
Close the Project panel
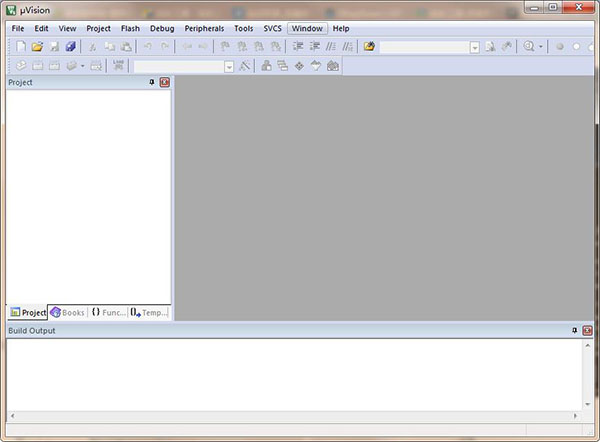(x=164, y=83)
